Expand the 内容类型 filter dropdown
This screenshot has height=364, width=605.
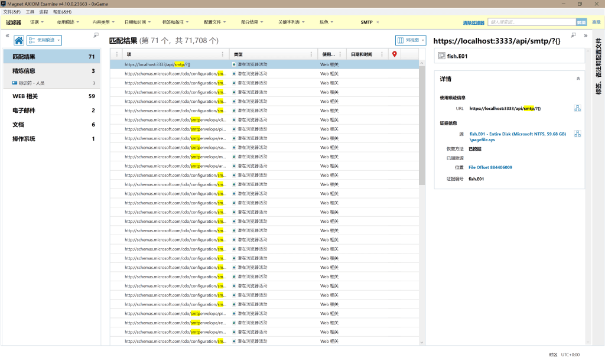click(x=103, y=22)
